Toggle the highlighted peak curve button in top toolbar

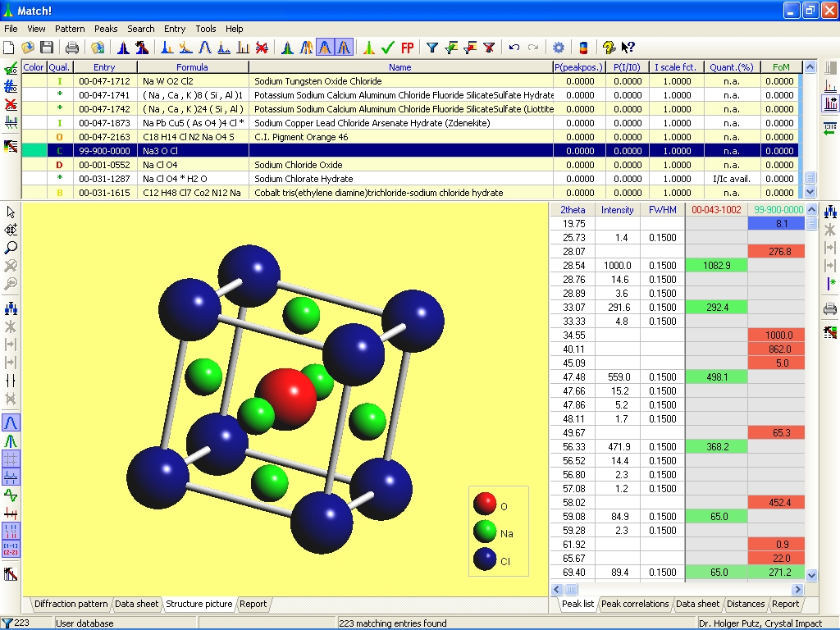pyautogui.click(x=325, y=48)
